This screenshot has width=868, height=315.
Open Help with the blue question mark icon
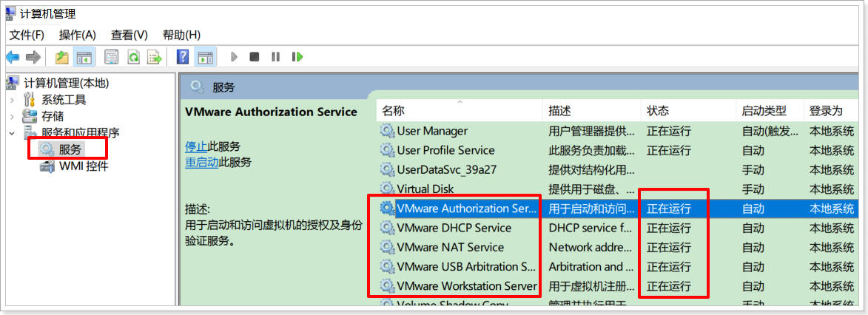(183, 57)
